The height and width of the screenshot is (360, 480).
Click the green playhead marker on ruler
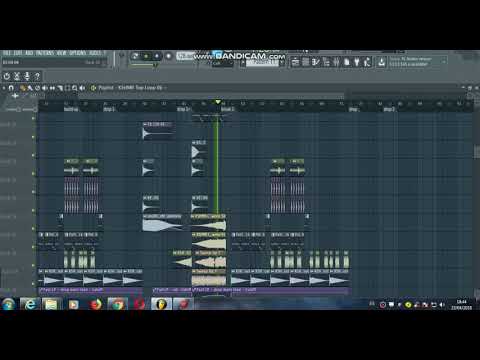pyautogui.click(x=218, y=102)
